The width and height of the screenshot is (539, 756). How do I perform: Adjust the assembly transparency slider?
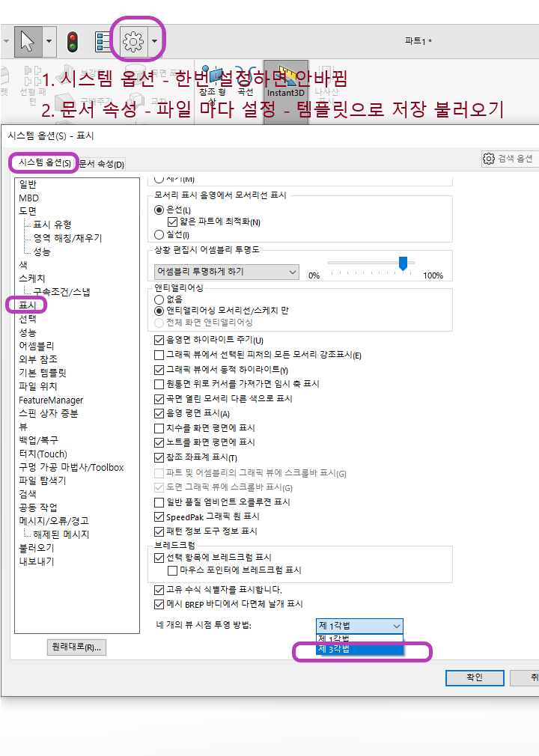[x=403, y=263]
